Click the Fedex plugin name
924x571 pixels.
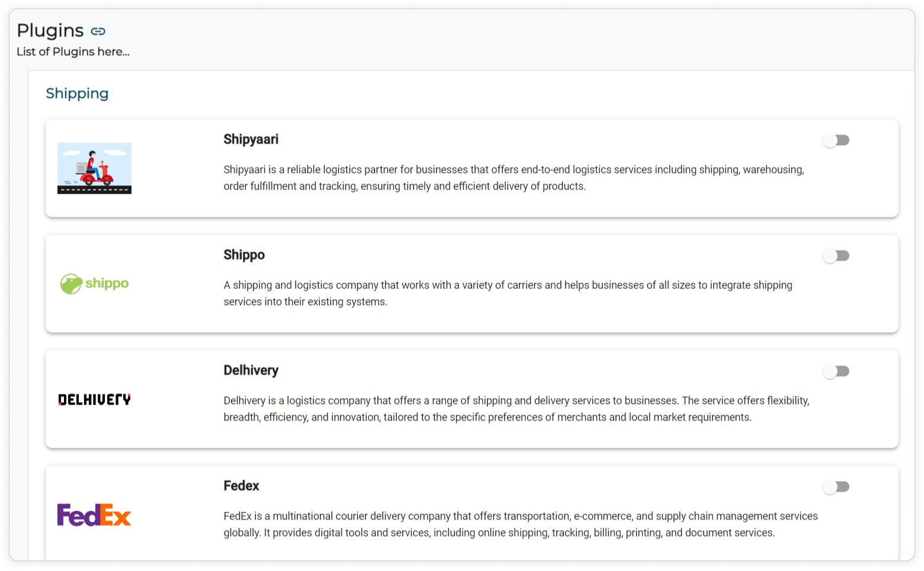241,486
